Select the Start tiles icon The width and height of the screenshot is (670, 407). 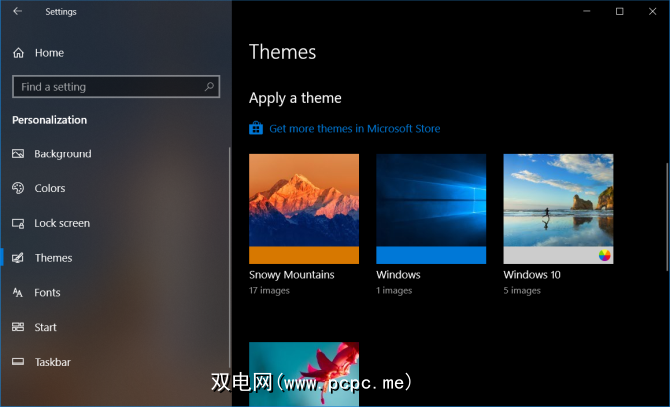coord(18,327)
